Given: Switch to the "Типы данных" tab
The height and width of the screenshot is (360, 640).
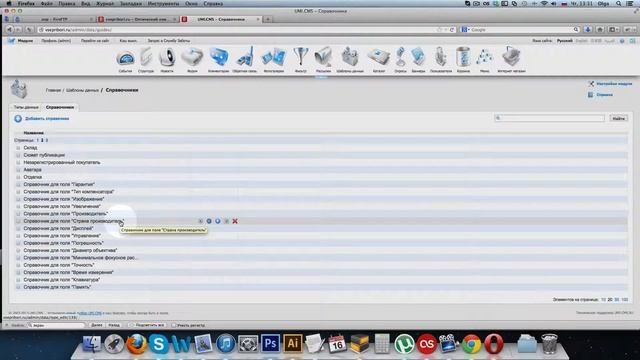Looking at the screenshot, I should coord(26,107).
